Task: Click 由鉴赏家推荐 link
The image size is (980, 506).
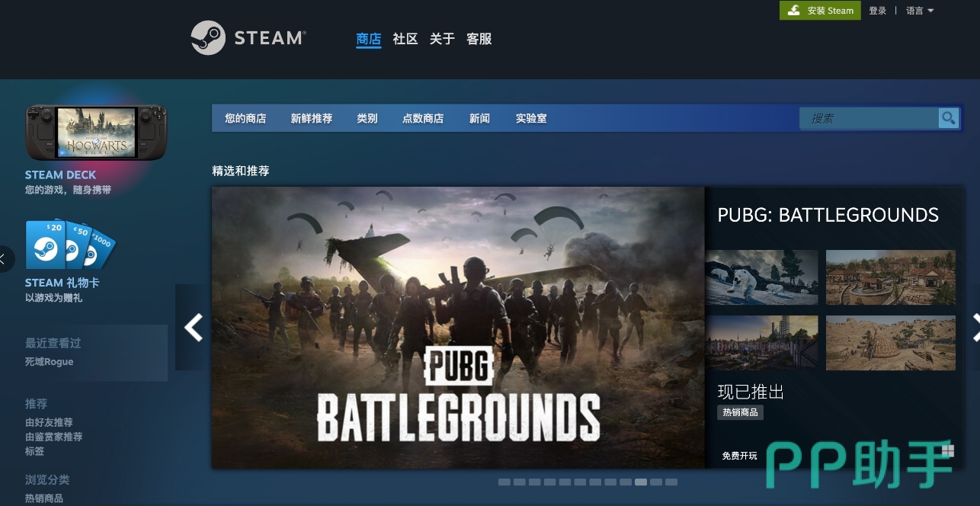Action: click(53, 437)
